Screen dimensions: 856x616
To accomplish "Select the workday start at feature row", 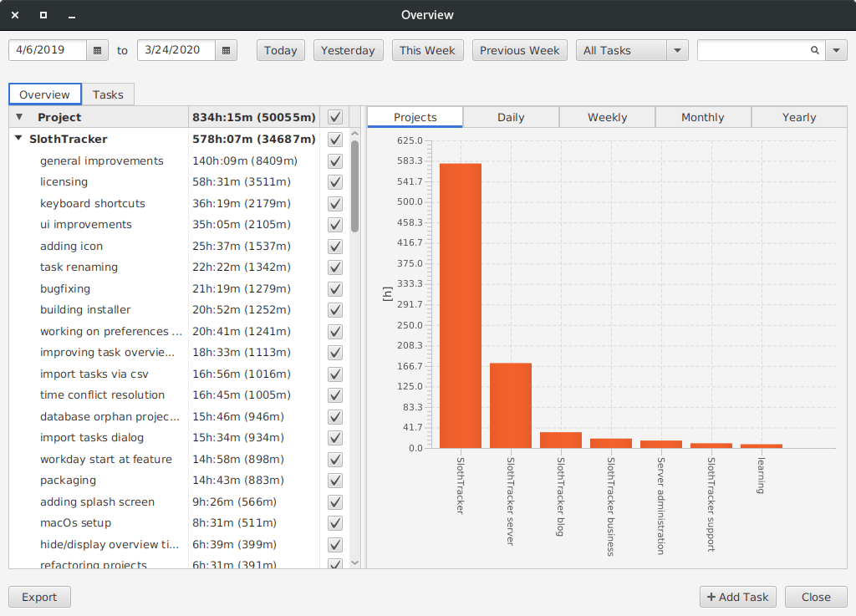I will (179, 460).
